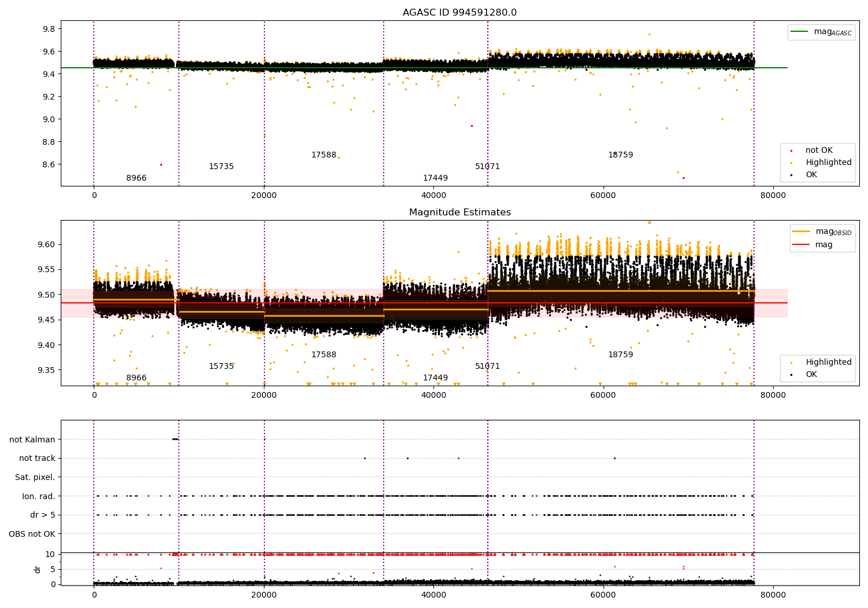The width and height of the screenshot is (868, 608).
Task: Click the 'dr > 5' axis label
Action: click(x=43, y=515)
